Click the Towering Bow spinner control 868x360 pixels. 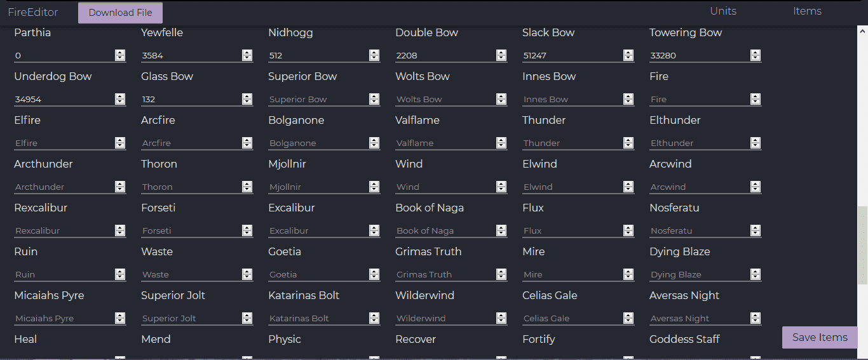coord(756,55)
